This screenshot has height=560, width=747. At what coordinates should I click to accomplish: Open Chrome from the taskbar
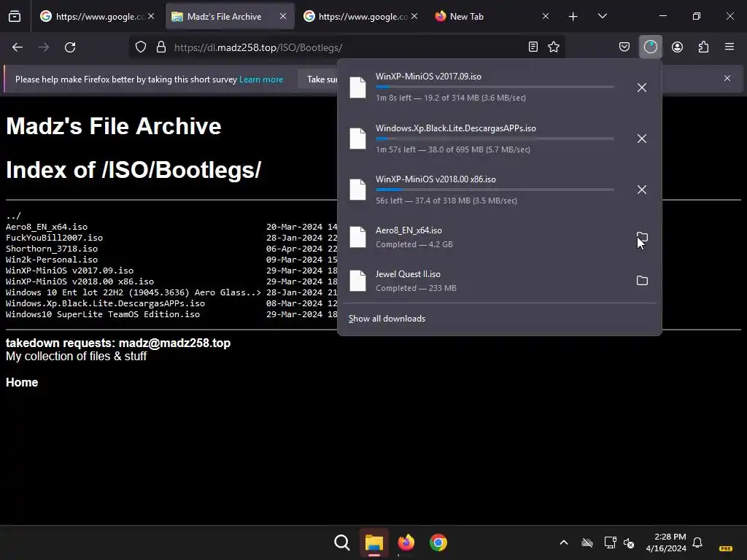438,542
